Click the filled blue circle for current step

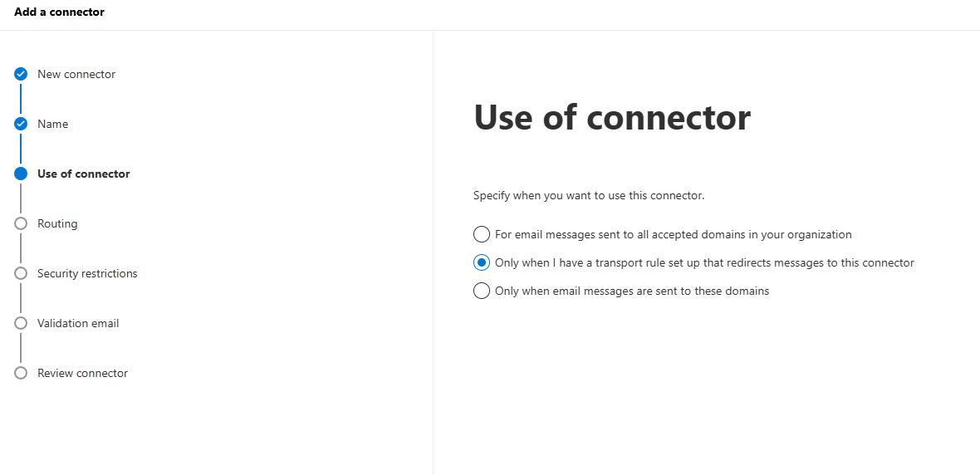21,174
